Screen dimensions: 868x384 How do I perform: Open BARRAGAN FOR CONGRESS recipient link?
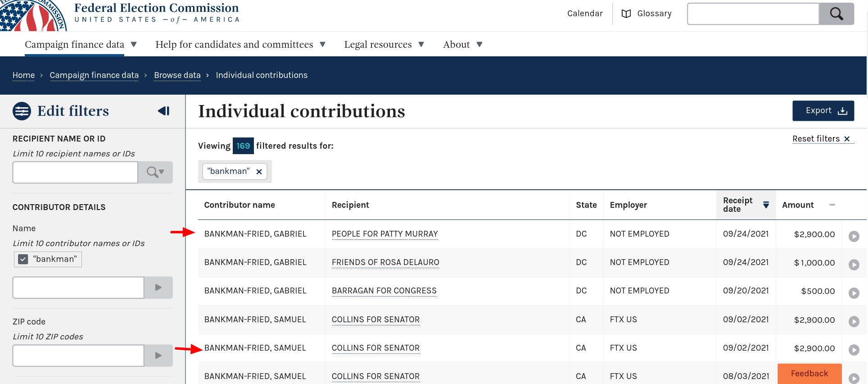click(x=384, y=291)
